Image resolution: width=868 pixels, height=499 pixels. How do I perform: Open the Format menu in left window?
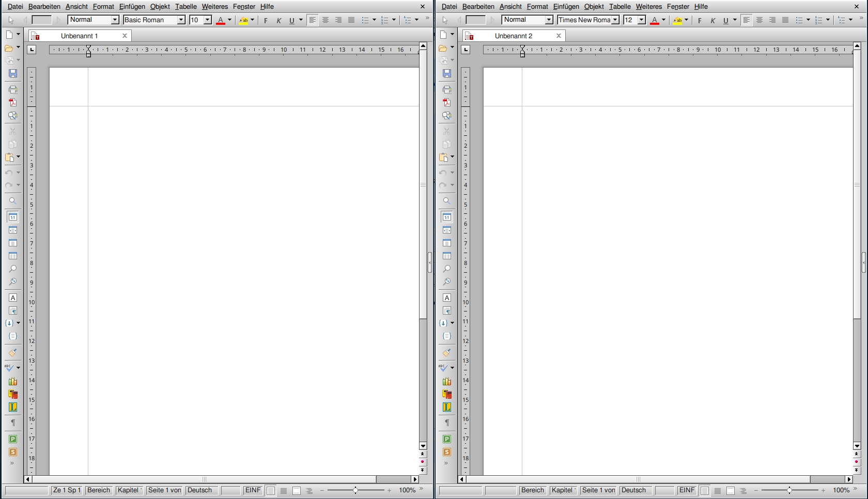point(103,7)
